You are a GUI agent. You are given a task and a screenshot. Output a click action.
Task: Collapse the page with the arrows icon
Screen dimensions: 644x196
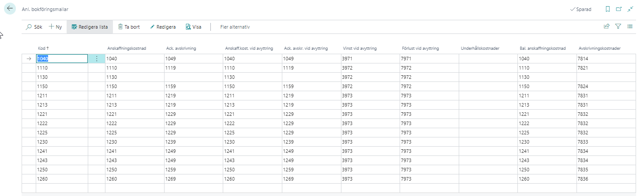pyautogui.click(x=630, y=9)
